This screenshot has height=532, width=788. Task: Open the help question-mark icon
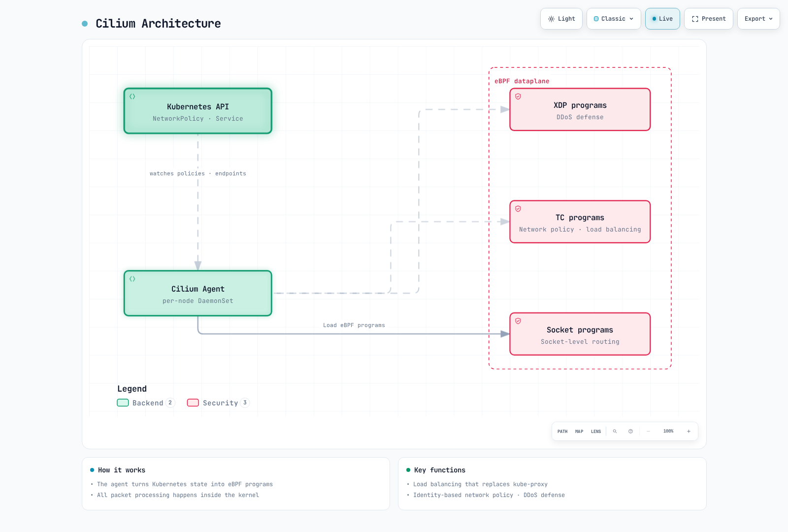630,432
